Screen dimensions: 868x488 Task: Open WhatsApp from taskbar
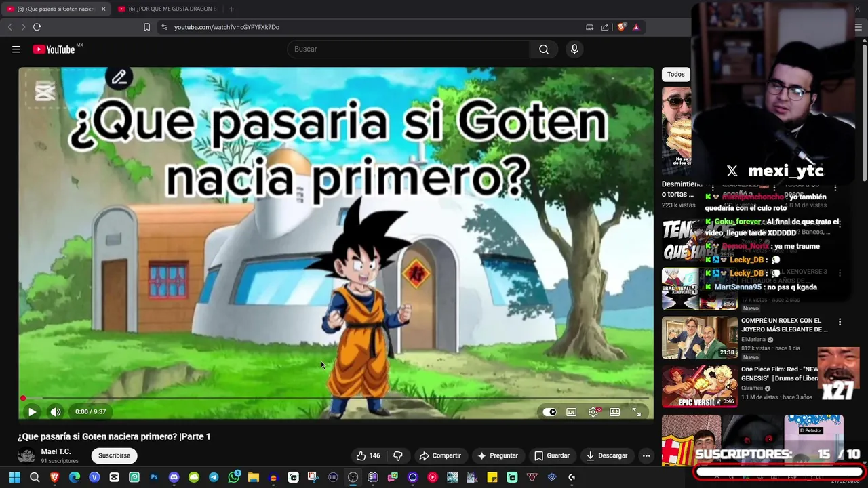234,477
